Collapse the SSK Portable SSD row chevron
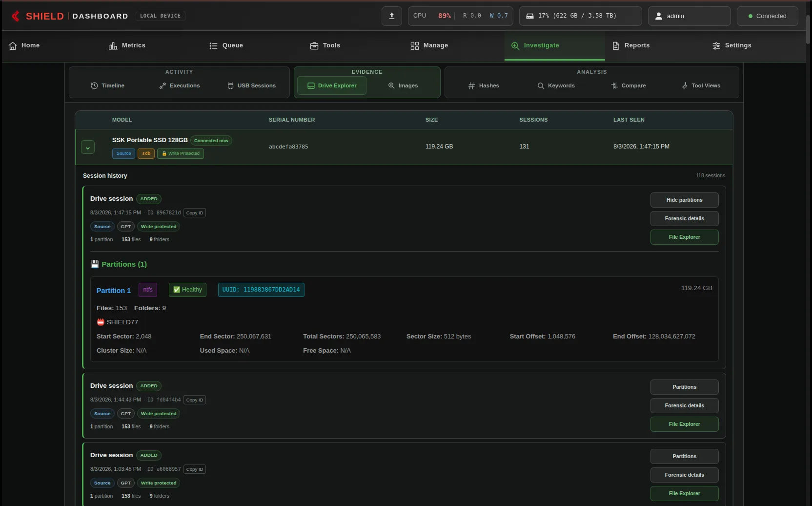Screen dimensions: 812x506 (88, 147)
